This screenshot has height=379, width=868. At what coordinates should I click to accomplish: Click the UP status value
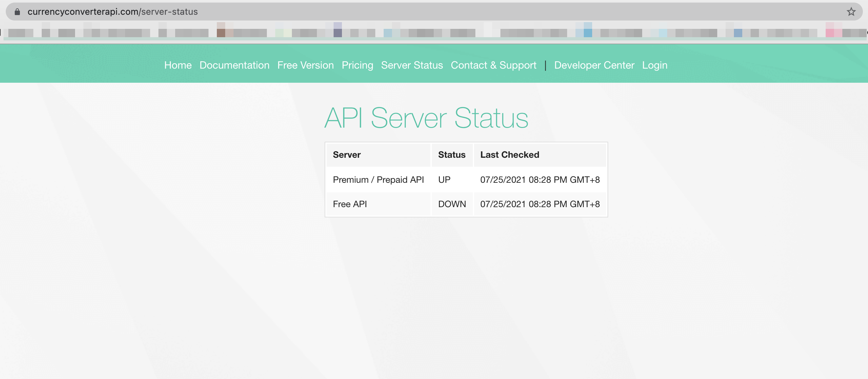pyautogui.click(x=444, y=180)
